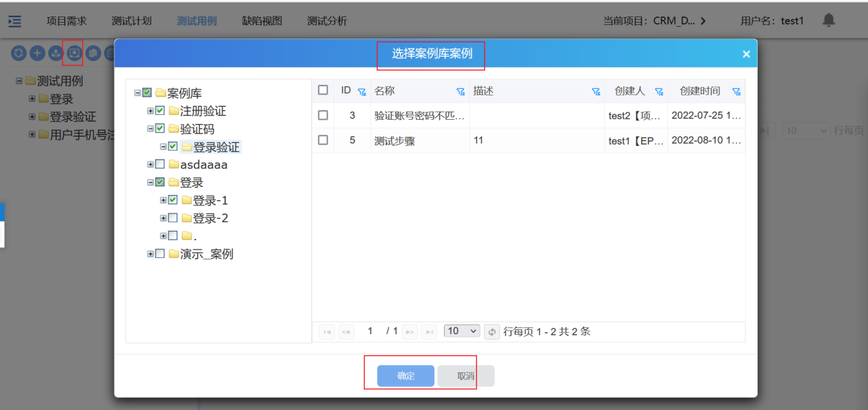Click the import-from-case-library toolbar icon
The height and width of the screenshot is (410, 868).
pos(73,53)
